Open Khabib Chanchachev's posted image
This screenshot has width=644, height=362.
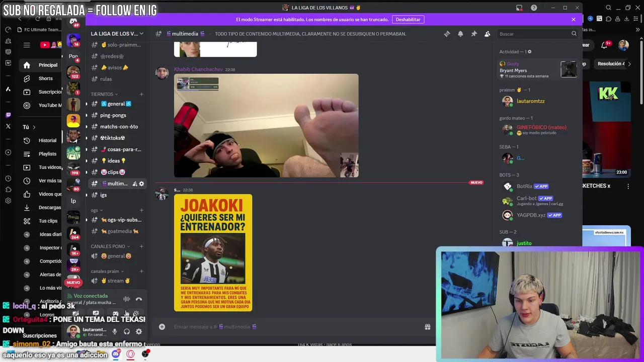pyautogui.click(x=266, y=126)
